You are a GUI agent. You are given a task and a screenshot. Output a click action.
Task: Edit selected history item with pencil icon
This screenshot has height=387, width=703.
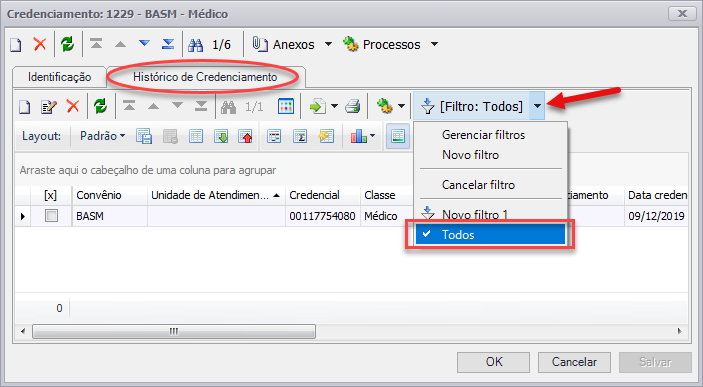tap(48, 107)
